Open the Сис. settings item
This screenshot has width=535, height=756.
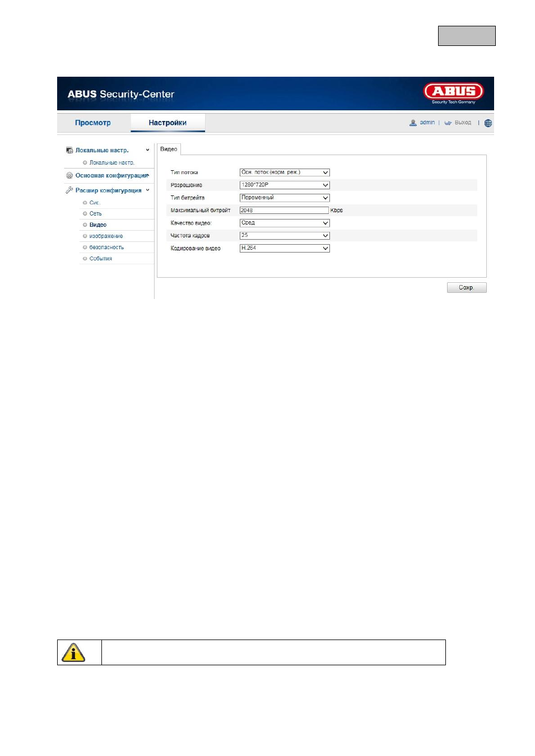[x=95, y=203]
